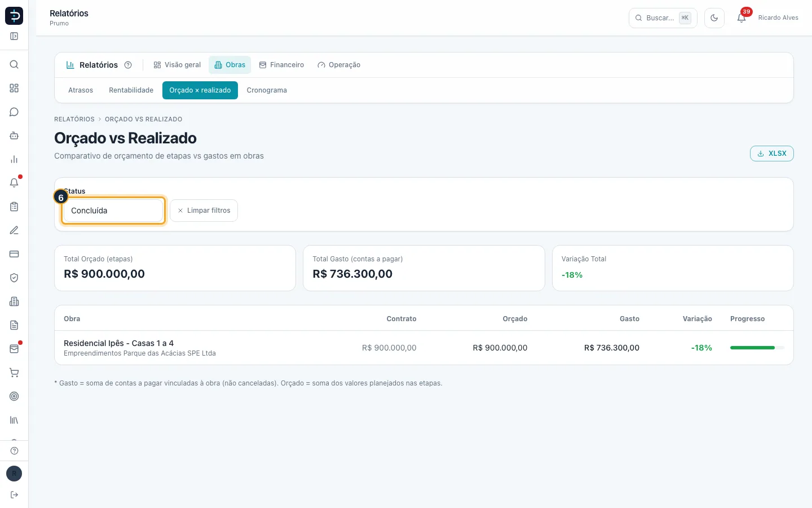Open the target goals icon in sidebar
The height and width of the screenshot is (508, 812).
(14, 396)
